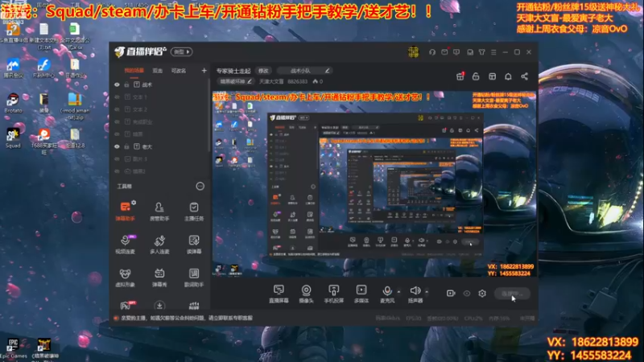The width and height of the screenshot is (644, 362).
Task: Open the skin shirt icon in title bar
Action: (481, 52)
